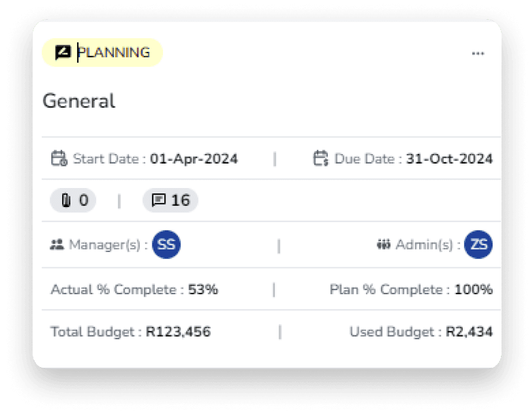
Task: Click the PLANNING status label
Action: click(114, 53)
